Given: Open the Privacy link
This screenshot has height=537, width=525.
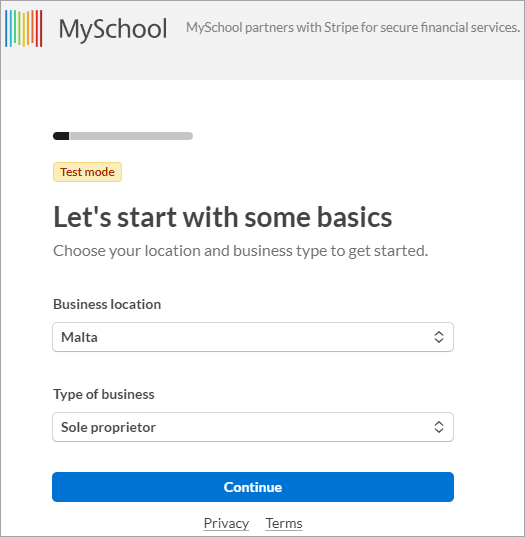Looking at the screenshot, I should pos(226,524).
